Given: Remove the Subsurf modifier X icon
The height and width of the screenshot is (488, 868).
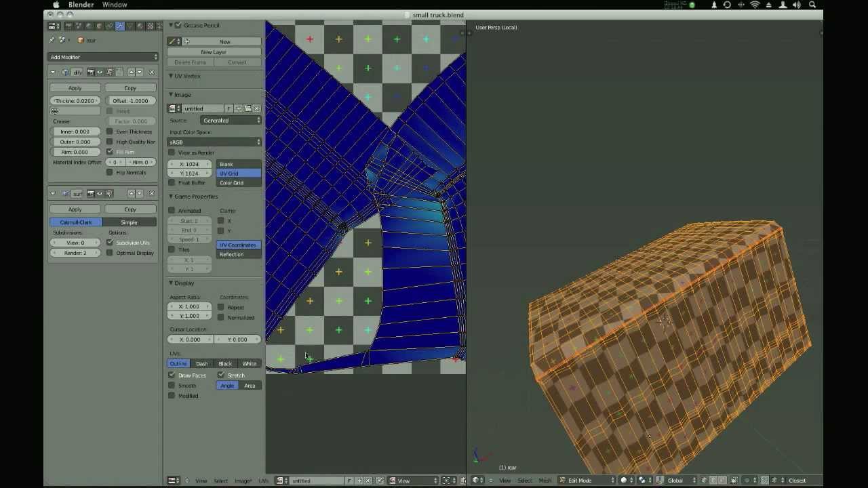Looking at the screenshot, I should (x=151, y=193).
